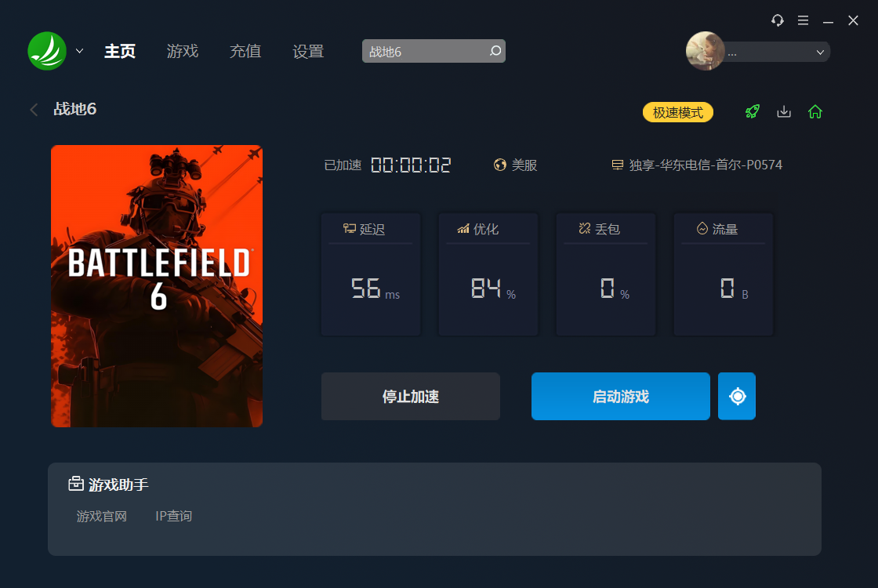The image size is (878, 588).
Task: Click the search magnifier icon
Action: pos(495,51)
